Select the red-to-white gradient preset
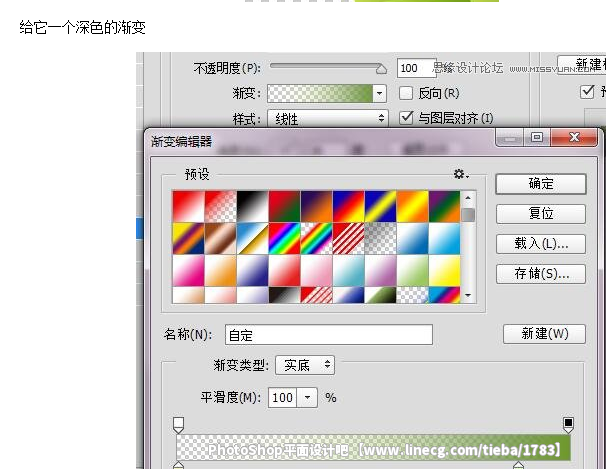Image resolution: width=616 pixels, height=469 pixels. click(189, 207)
